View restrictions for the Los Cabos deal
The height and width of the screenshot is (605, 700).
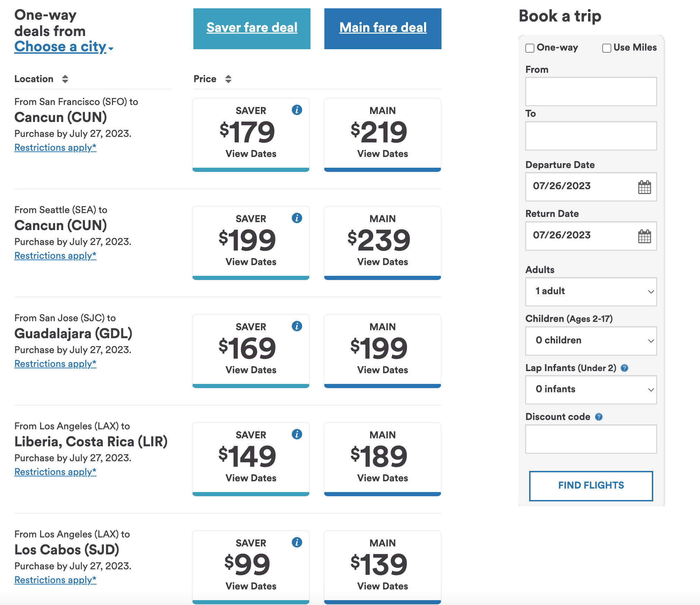pyautogui.click(x=55, y=580)
